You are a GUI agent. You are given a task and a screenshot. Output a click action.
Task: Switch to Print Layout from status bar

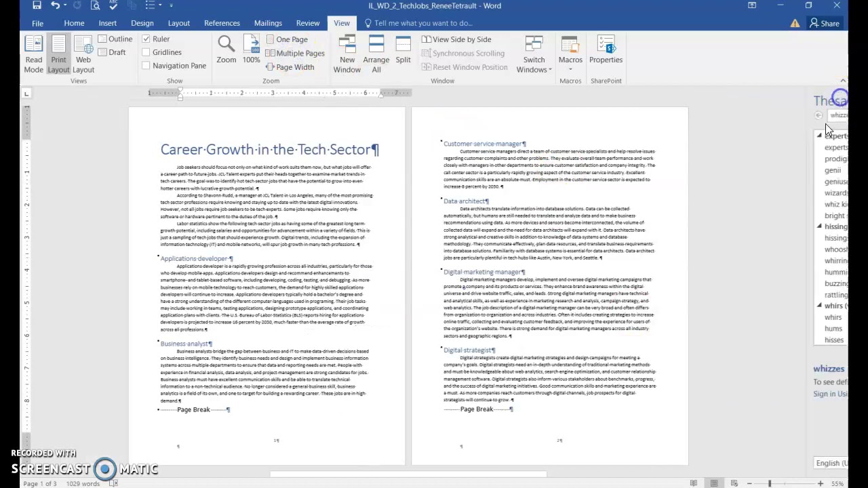(x=714, y=483)
